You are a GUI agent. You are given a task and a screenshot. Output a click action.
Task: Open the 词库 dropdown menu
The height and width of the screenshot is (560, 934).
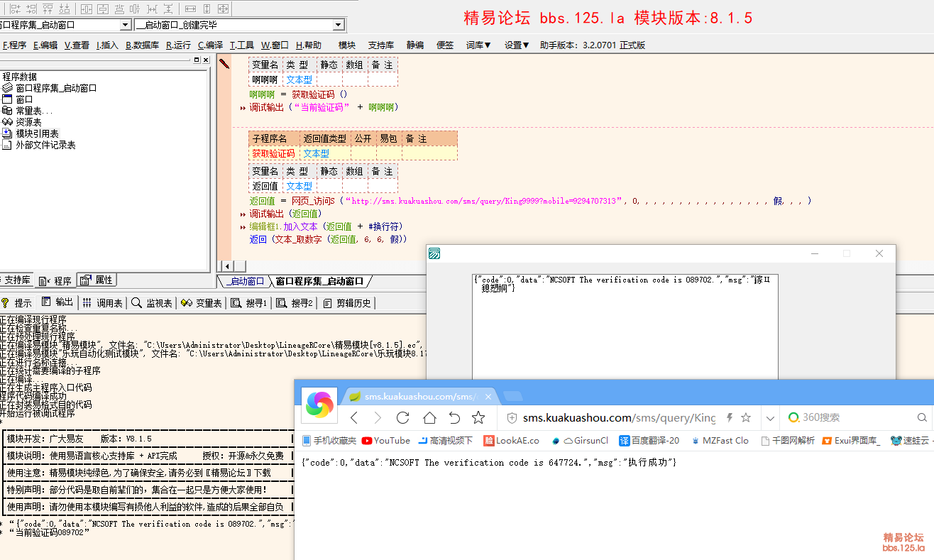click(478, 45)
